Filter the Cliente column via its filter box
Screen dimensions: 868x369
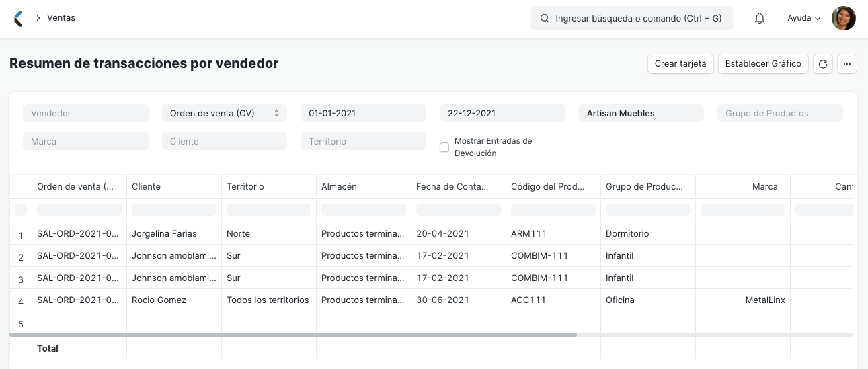pos(174,210)
